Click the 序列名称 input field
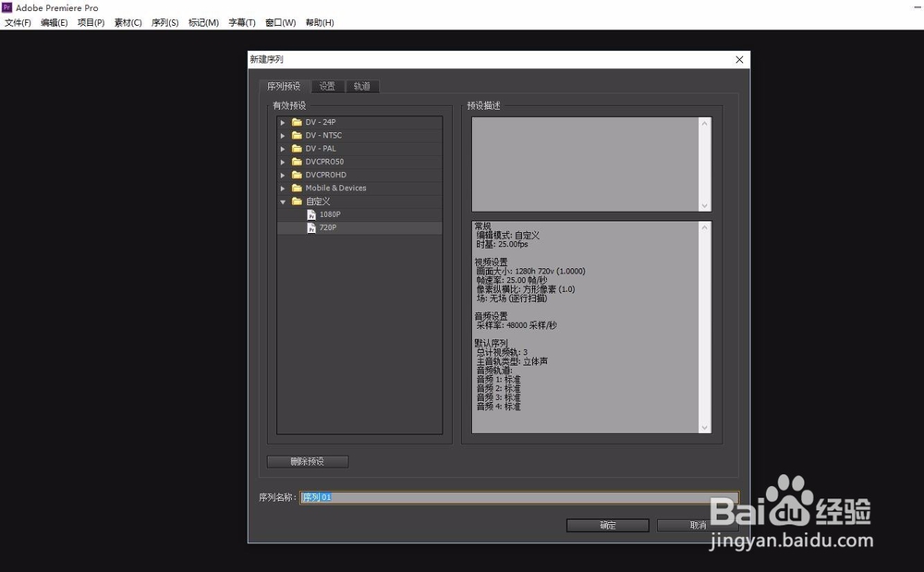The image size is (924, 572). pyautogui.click(x=518, y=497)
